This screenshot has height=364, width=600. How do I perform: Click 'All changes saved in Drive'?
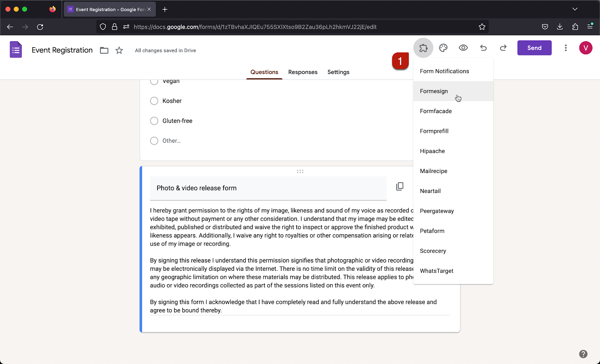[165, 50]
